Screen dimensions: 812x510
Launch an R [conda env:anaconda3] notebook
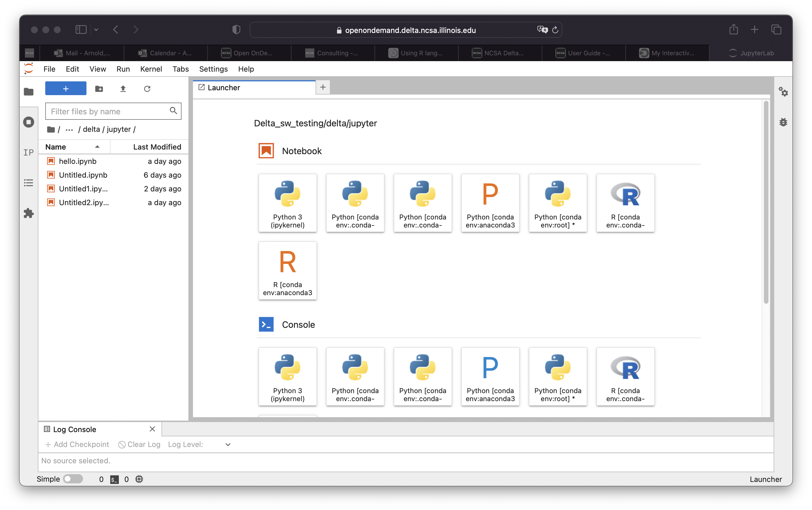click(287, 270)
